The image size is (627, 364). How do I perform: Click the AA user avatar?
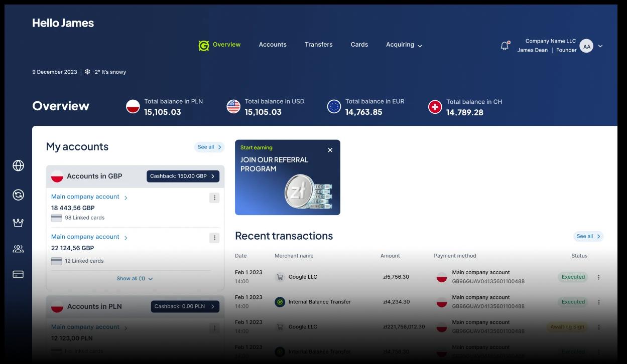pyautogui.click(x=586, y=46)
